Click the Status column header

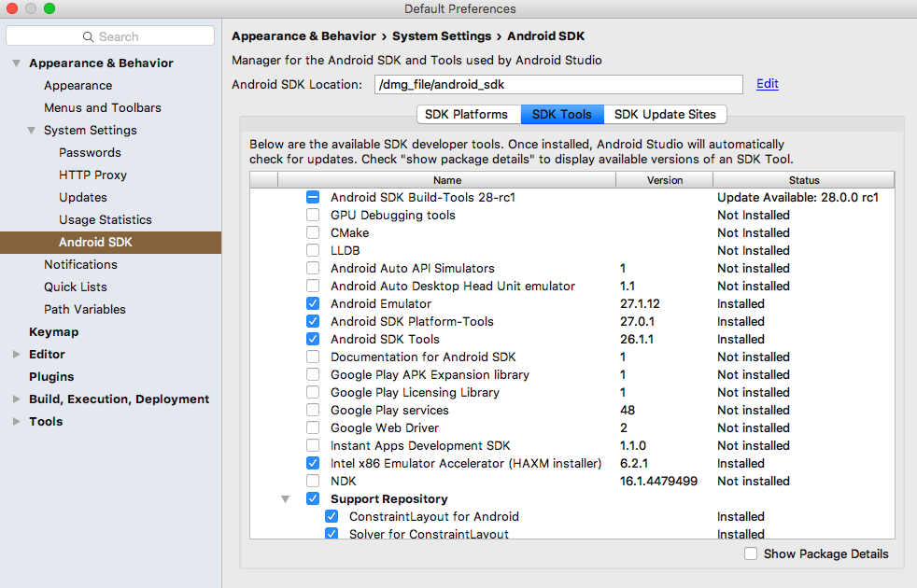pos(804,180)
